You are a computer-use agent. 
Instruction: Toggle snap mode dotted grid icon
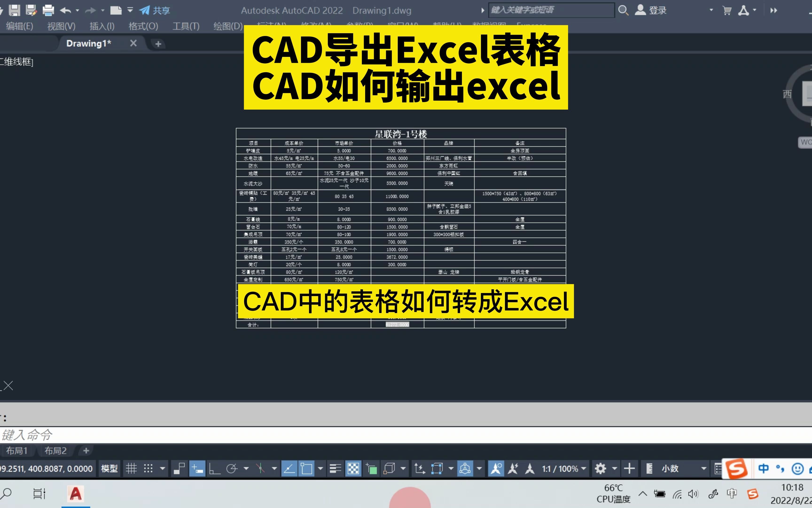(148, 468)
